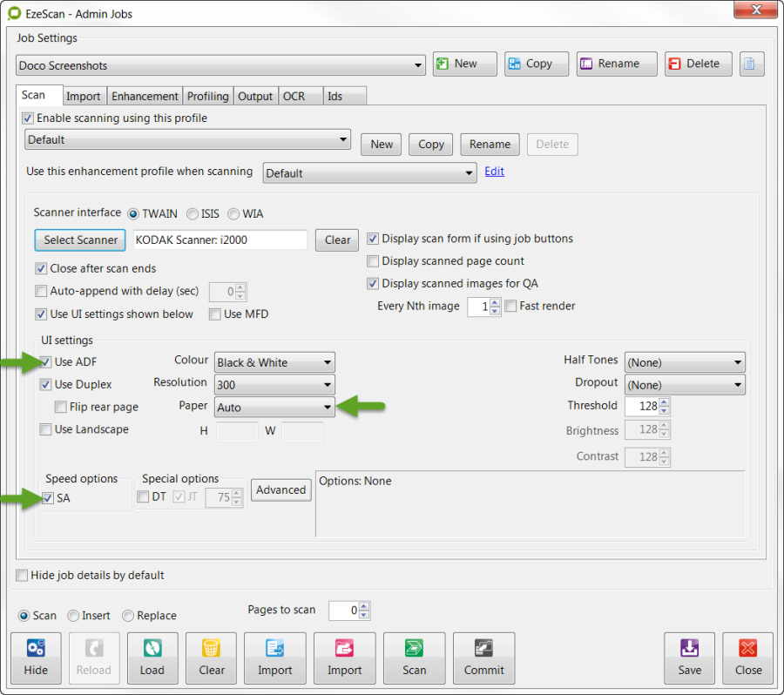Increase the Threshold value spinner
784x695 pixels.
(664, 401)
